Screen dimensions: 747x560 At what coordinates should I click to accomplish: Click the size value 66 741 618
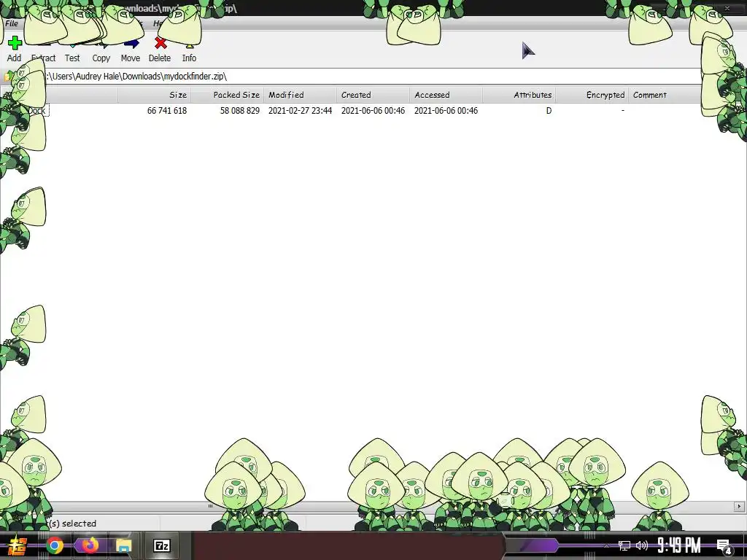coord(167,111)
